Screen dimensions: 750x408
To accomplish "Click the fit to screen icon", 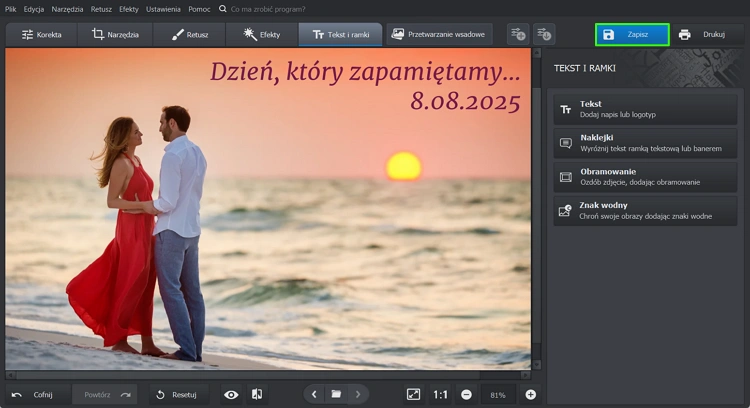I will [413, 395].
